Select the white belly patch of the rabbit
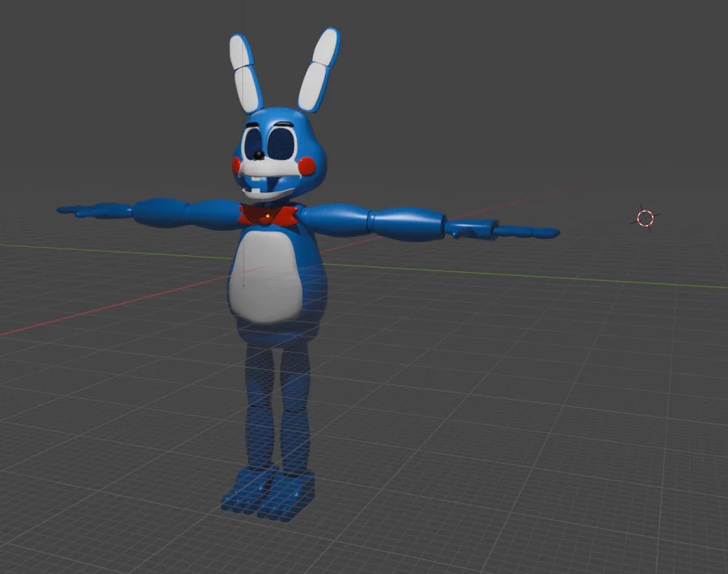Image resolution: width=728 pixels, height=574 pixels. pos(266,277)
